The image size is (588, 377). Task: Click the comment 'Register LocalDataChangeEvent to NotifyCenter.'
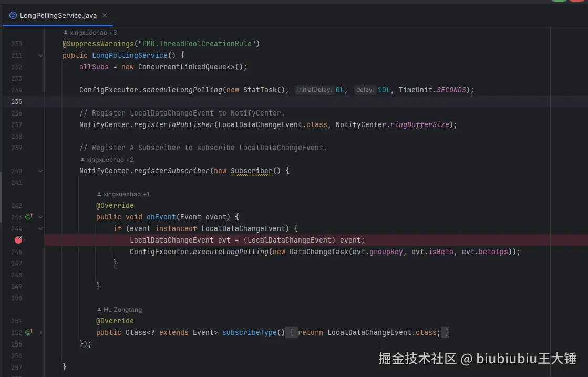pyautogui.click(x=182, y=113)
